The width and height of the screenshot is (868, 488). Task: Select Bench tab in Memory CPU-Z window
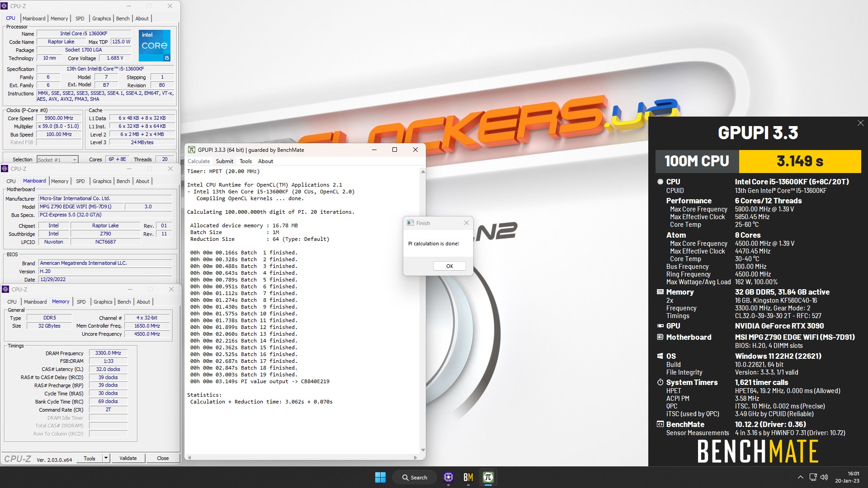pos(124,302)
